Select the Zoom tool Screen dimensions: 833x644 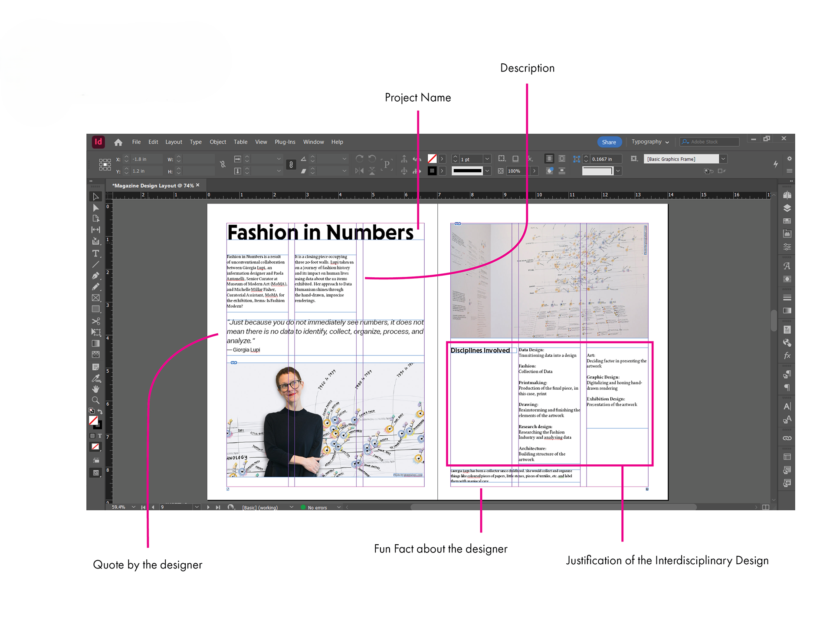click(95, 400)
